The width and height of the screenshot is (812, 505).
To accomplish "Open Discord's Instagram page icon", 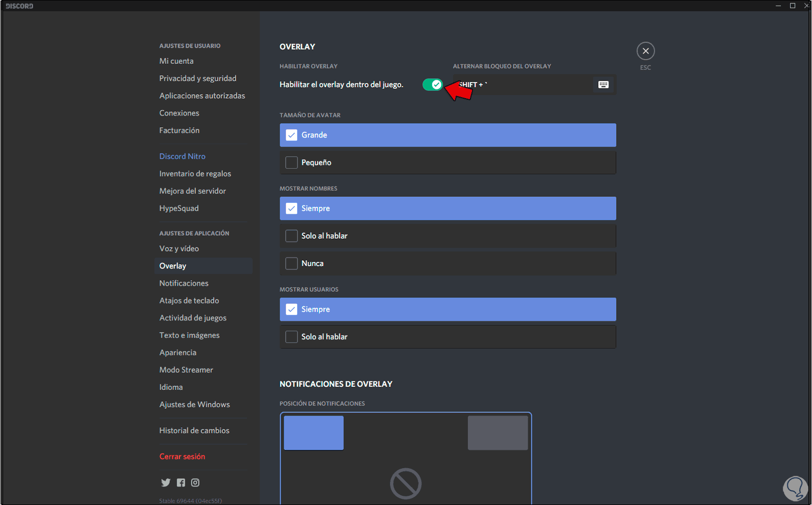I will pos(195,483).
